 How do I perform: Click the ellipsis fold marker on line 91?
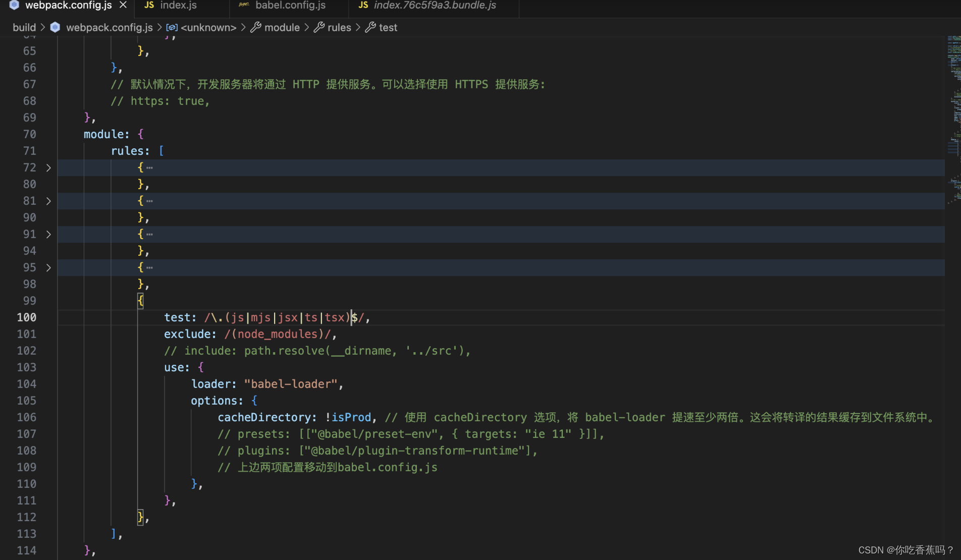point(149,234)
